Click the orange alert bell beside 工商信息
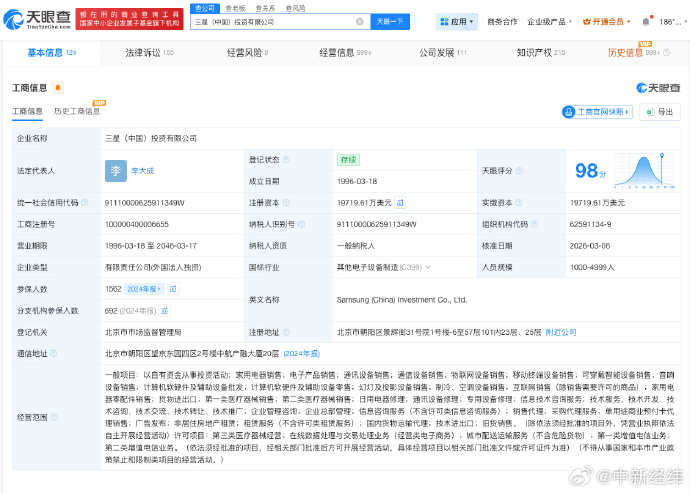690x493 pixels. (x=58, y=88)
